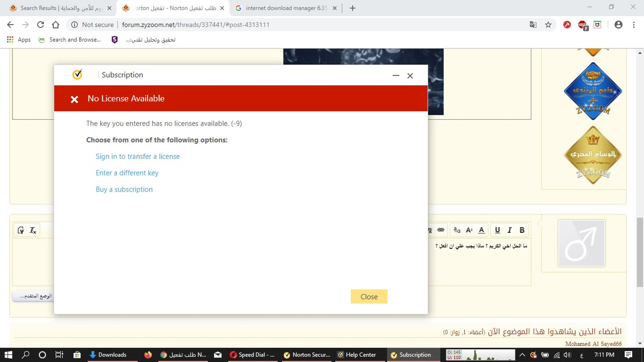Close the Search Results browser tab

point(109,8)
